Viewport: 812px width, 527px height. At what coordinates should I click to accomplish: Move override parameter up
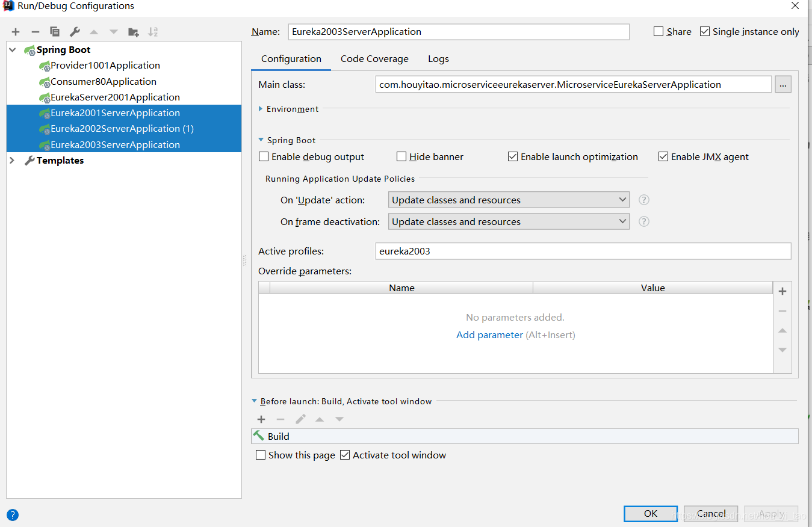tap(783, 331)
